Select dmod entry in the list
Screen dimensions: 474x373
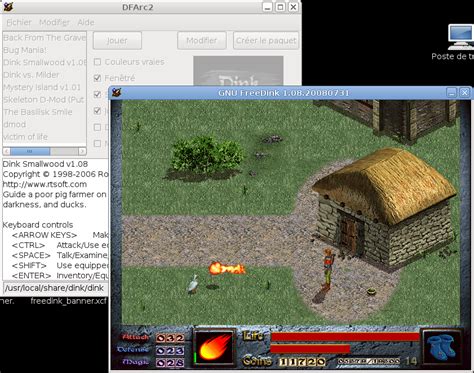coord(44,124)
